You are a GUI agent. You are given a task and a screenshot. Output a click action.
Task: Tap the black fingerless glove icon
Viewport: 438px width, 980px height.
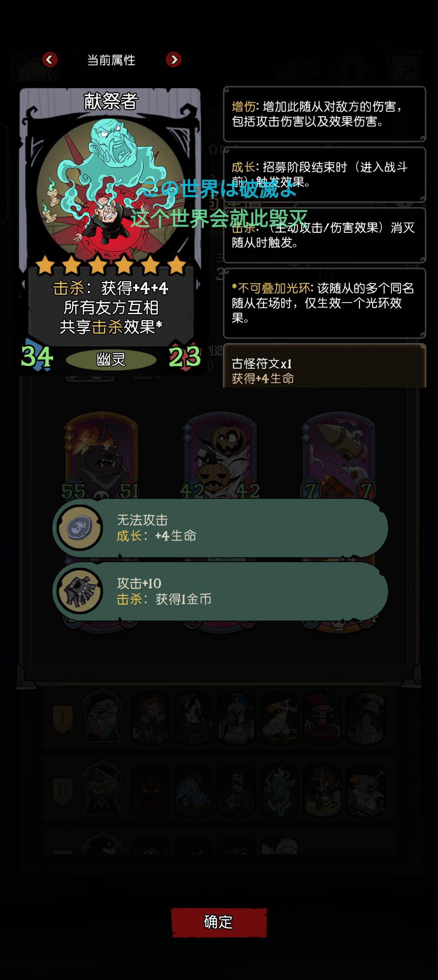[80, 591]
